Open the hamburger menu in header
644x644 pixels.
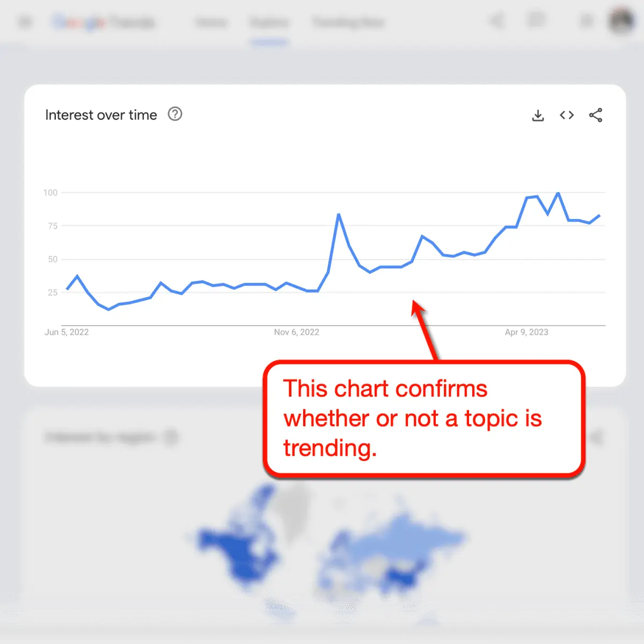click(x=25, y=22)
